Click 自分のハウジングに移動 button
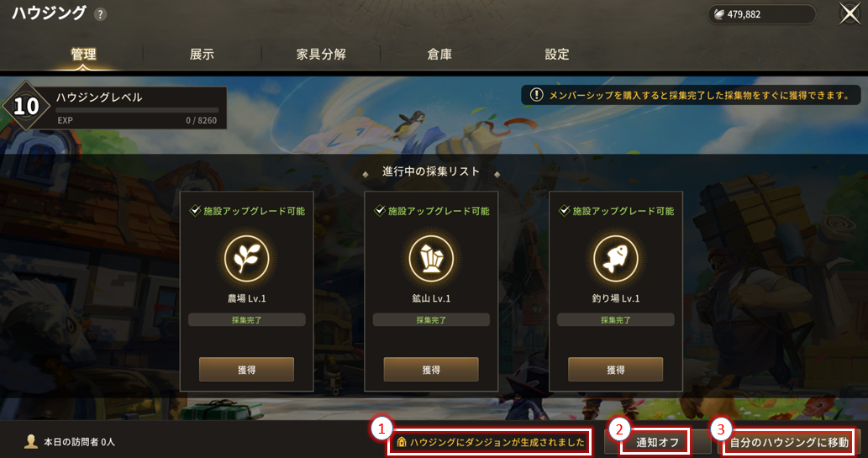868x458 pixels. [x=789, y=442]
